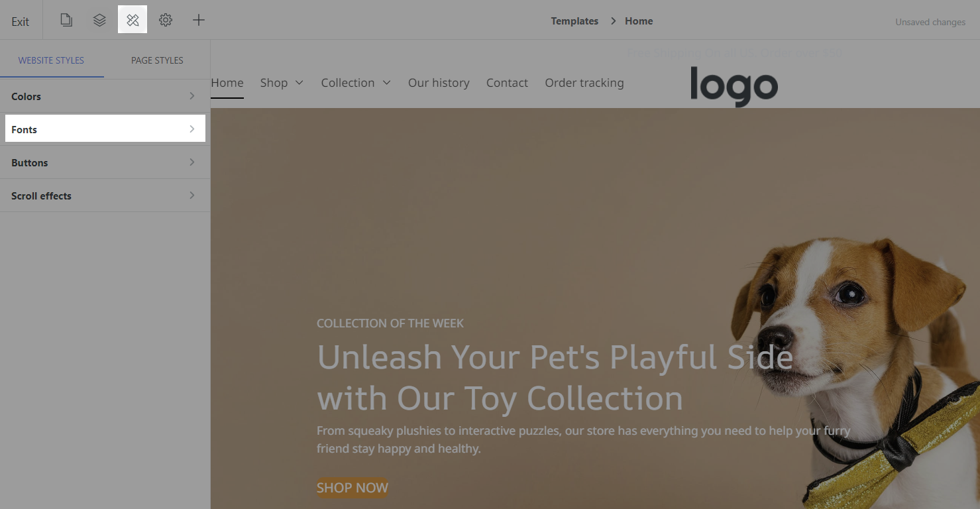980x509 pixels.
Task: Open the Settings gear icon
Action: click(166, 20)
